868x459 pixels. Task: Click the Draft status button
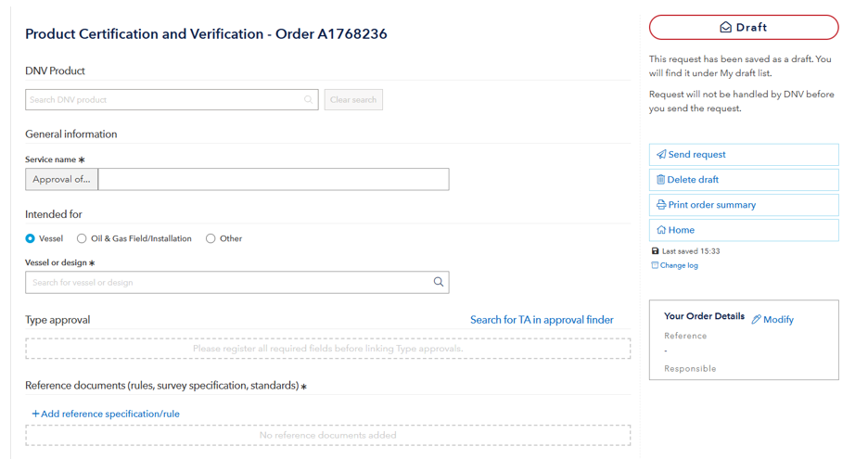(x=744, y=28)
